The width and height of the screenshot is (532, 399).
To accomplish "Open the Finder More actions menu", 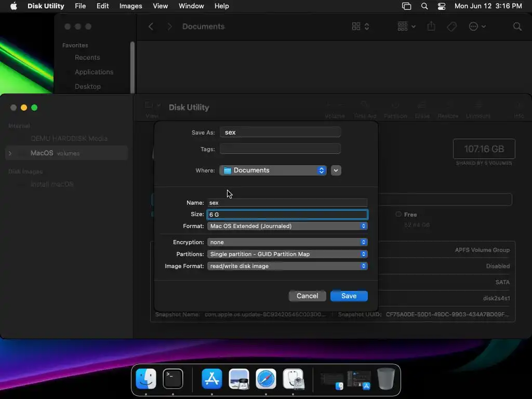I will click(x=477, y=26).
